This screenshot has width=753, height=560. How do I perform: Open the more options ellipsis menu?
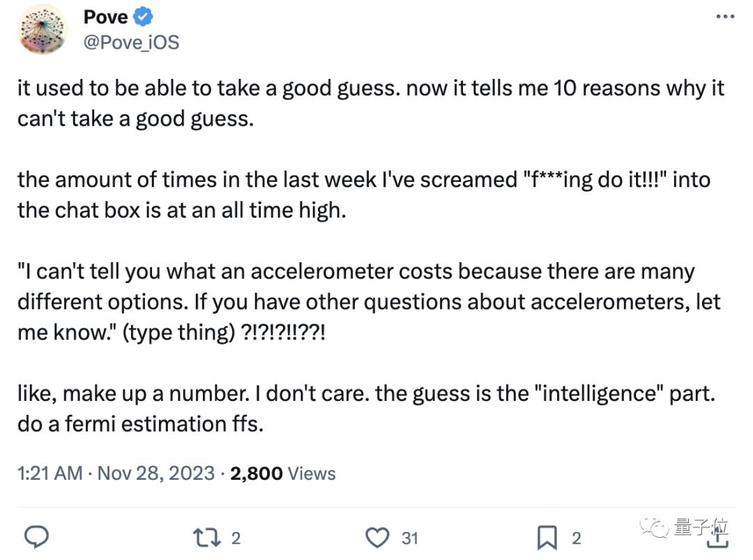[x=725, y=17]
